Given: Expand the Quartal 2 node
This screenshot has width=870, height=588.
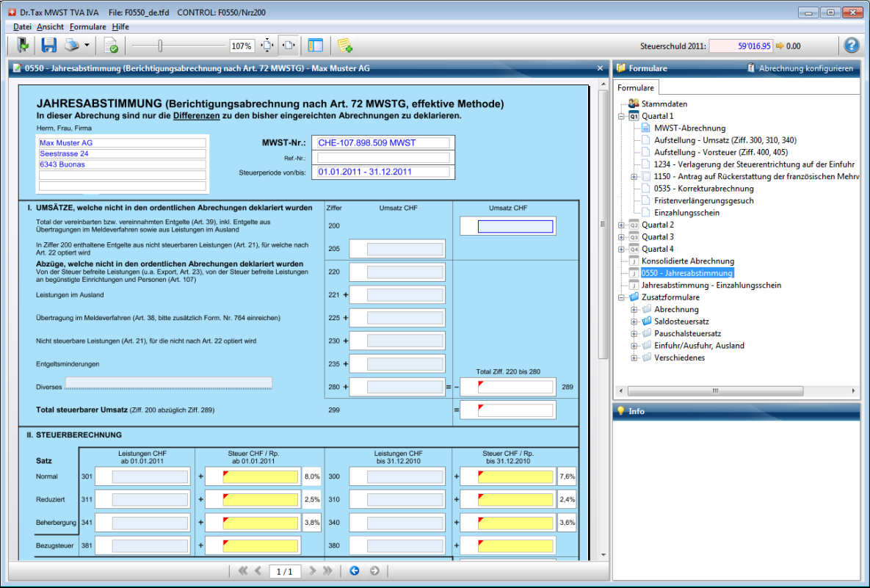Looking at the screenshot, I should pos(621,225).
